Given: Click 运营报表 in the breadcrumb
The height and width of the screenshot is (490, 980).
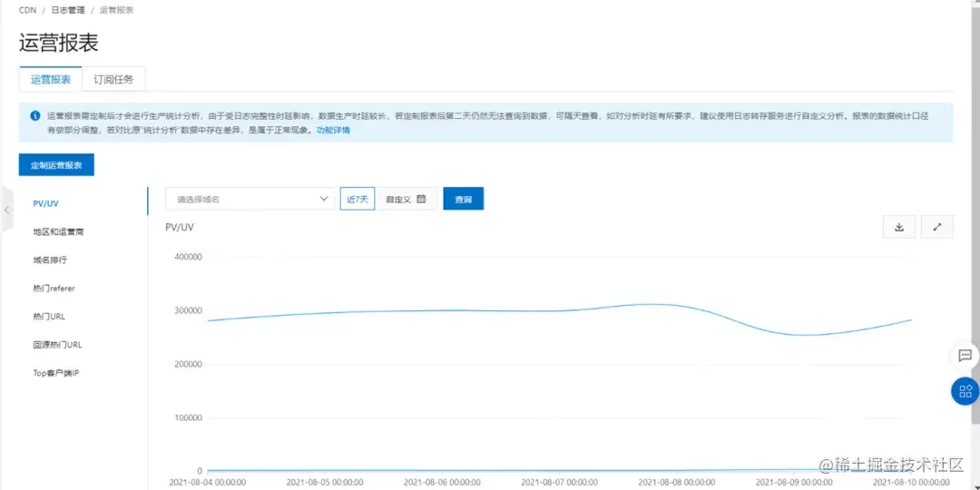Looking at the screenshot, I should pos(116,10).
